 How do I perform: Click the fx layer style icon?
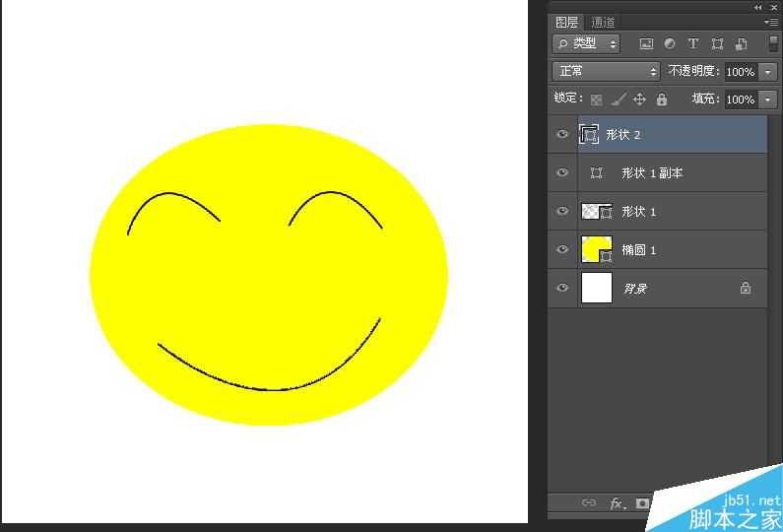[617, 503]
